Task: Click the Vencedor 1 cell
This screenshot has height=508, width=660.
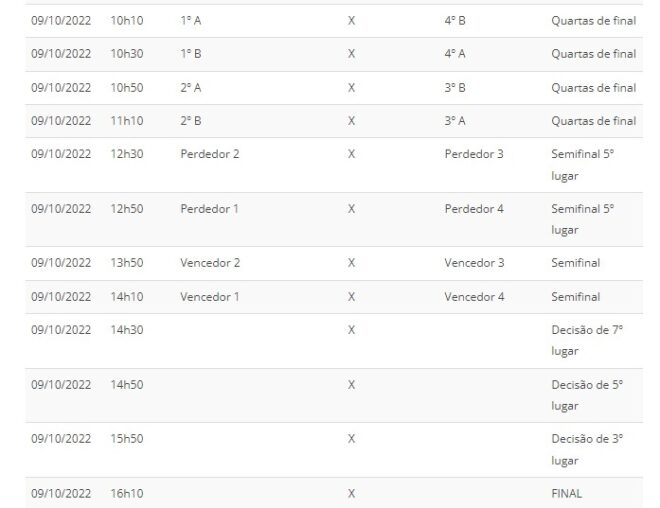Action: (209, 296)
